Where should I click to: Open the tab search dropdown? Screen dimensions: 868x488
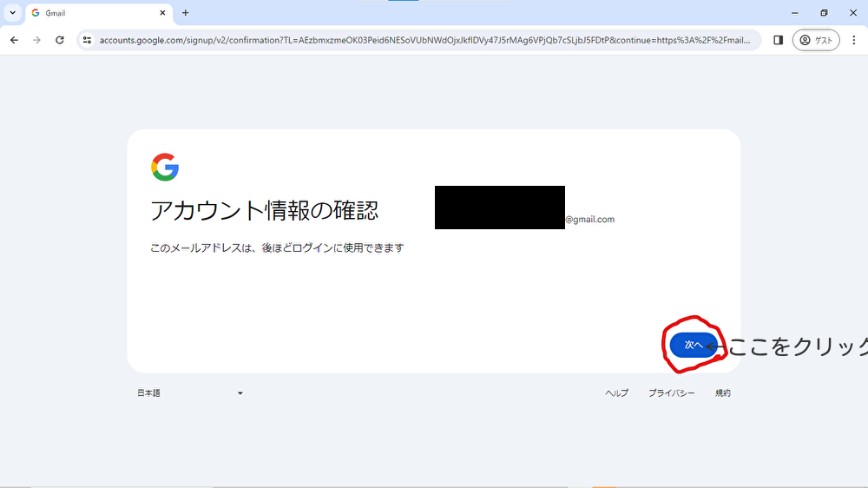click(12, 13)
